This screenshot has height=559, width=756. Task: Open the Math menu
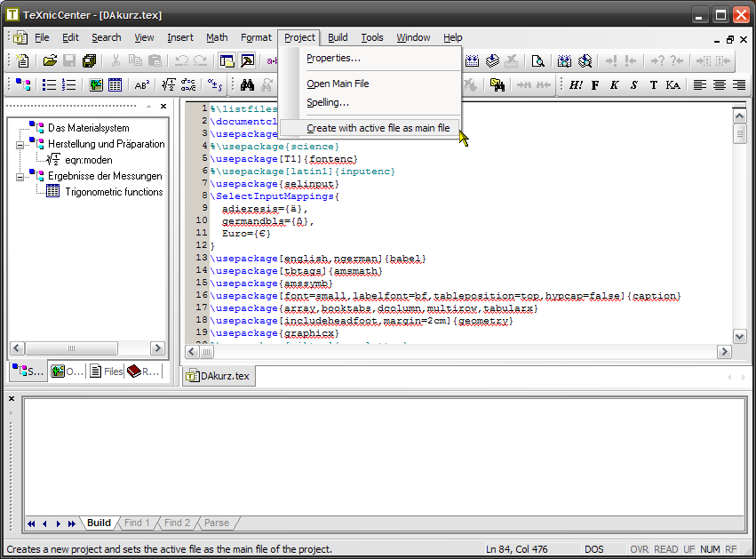[x=217, y=37]
